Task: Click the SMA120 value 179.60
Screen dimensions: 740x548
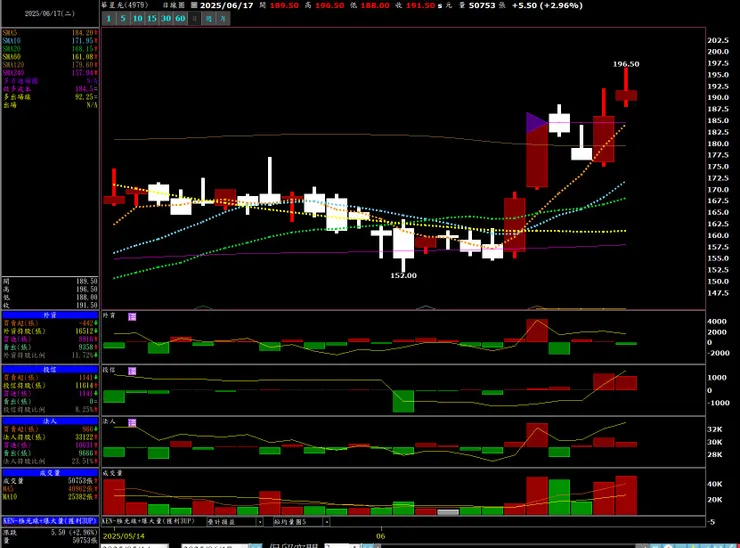Action: point(84,65)
